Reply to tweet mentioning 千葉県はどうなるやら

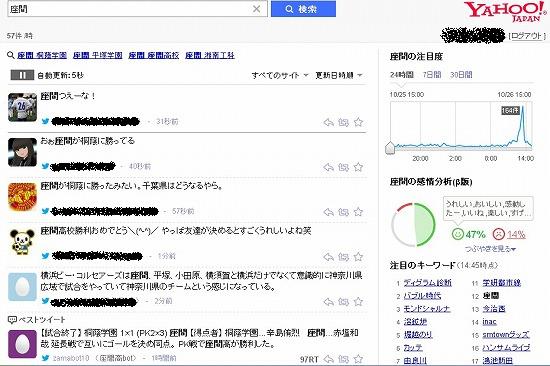tap(329, 212)
